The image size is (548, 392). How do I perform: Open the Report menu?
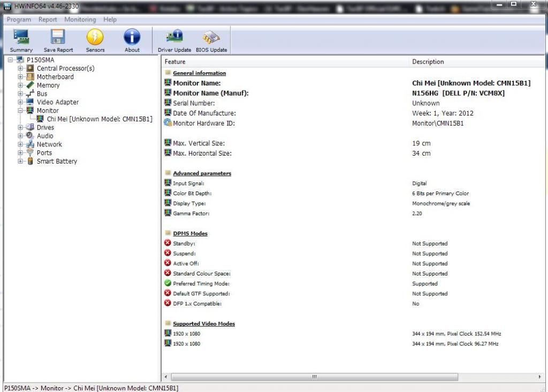(48, 20)
